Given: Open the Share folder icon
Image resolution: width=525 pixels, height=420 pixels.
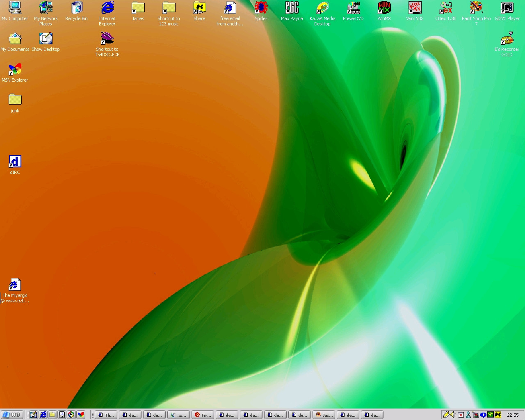Looking at the screenshot, I should (199, 11).
